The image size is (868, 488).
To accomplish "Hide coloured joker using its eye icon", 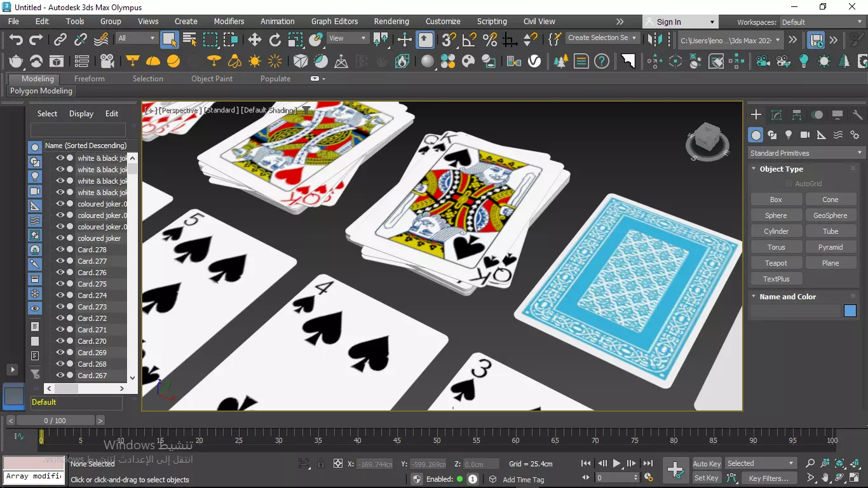I will pyautogui.click(x=60, y=238).
